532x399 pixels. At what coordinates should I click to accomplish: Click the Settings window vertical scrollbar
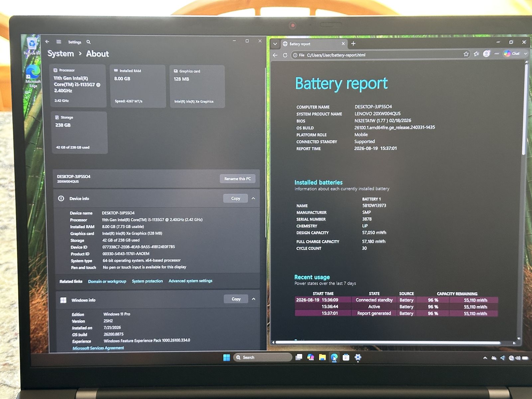pos(265,153)
